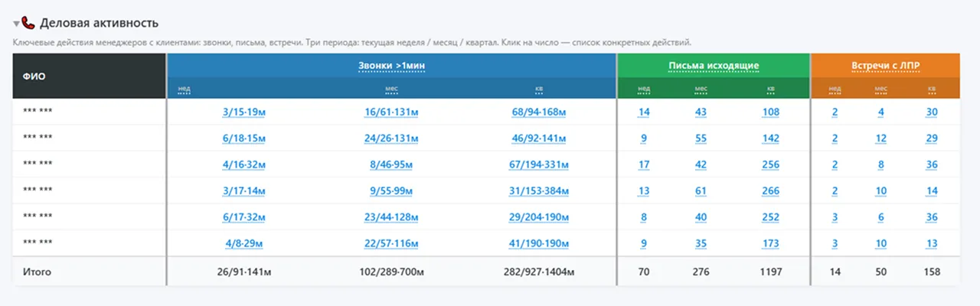Click total monthly calls 102/289·700м
The height and width of the screenshot is (306, 980).
pyautogui.click(x=391, y=272)
